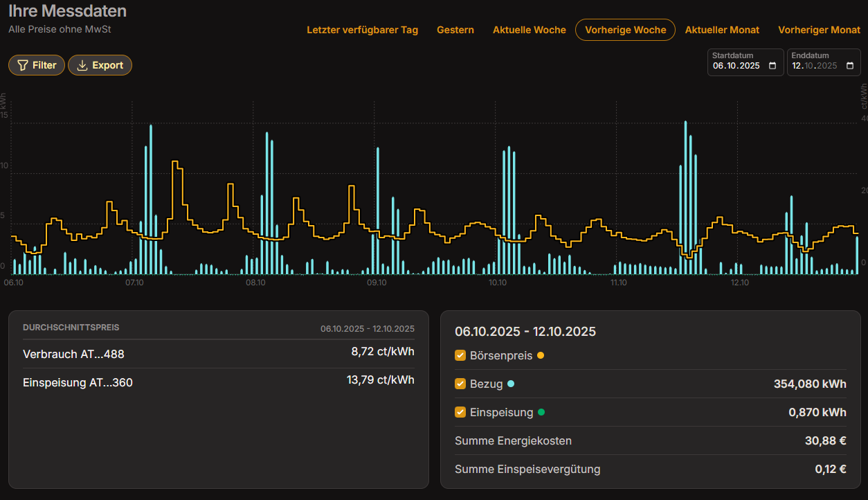The width and height of the screenshot is (868, 500).
Task: Switch to Aktueller Monat view
Action: point(722,30)
